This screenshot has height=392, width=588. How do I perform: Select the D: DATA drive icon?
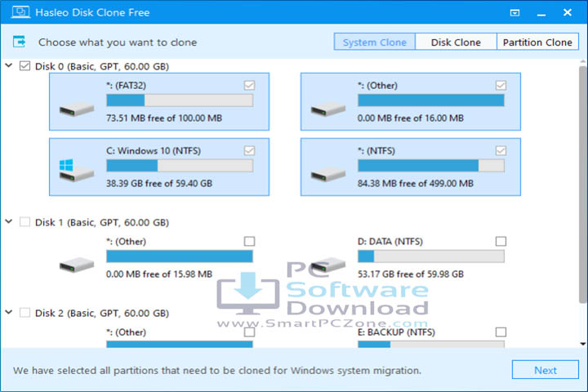327,265
